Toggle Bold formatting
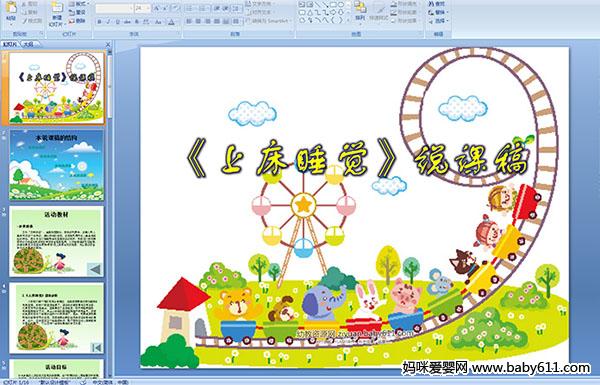The image size is (600, 385). (99, 22)
